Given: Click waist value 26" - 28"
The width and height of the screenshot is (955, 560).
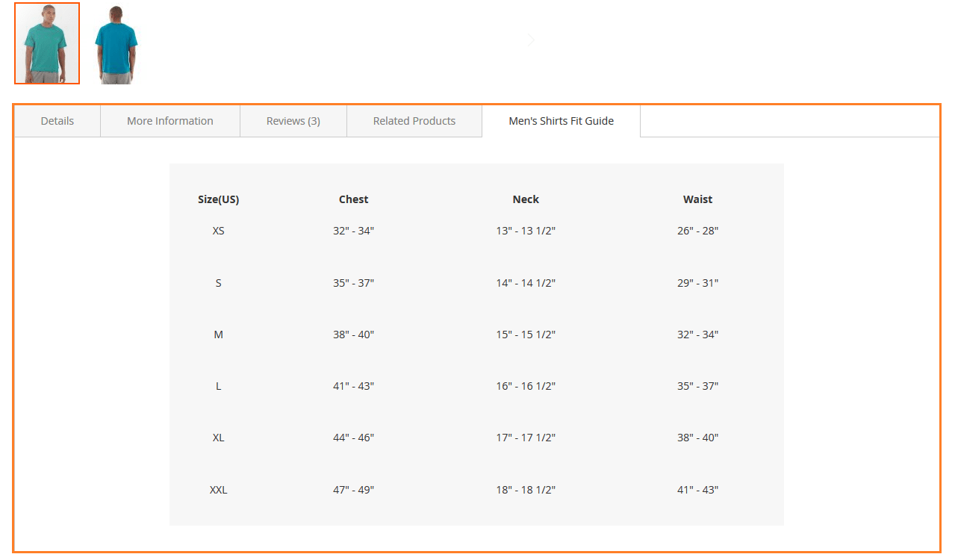Looking at the screenshot, I should (698, 231).
